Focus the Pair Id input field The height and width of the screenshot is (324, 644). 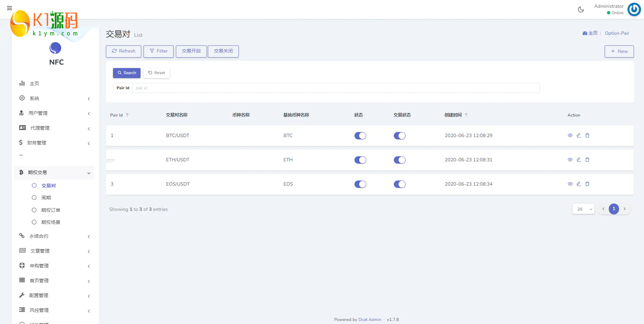[x=336, y=88]
